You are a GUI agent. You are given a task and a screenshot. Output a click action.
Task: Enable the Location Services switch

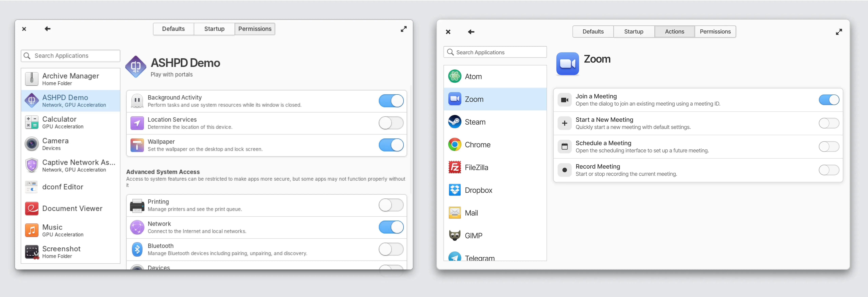click(x=391, y=123)
